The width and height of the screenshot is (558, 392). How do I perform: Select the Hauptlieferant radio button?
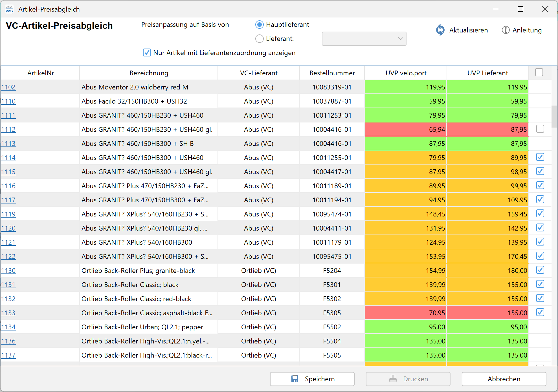259,25
